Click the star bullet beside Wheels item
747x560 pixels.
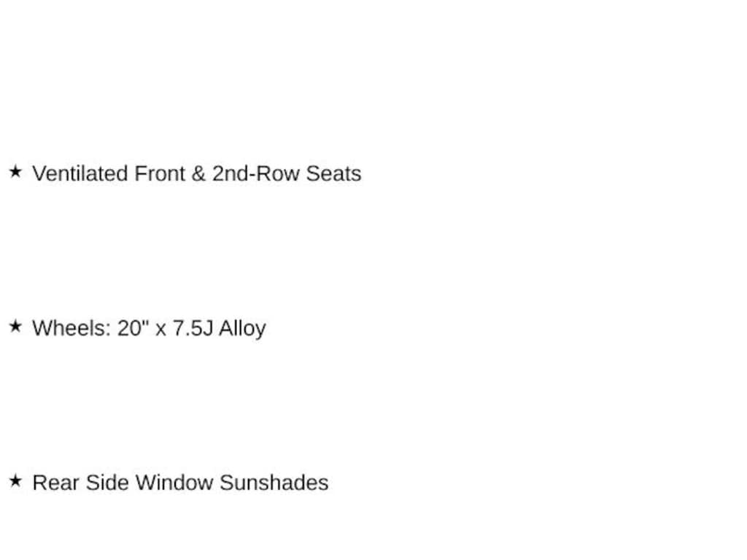[15, 327]
